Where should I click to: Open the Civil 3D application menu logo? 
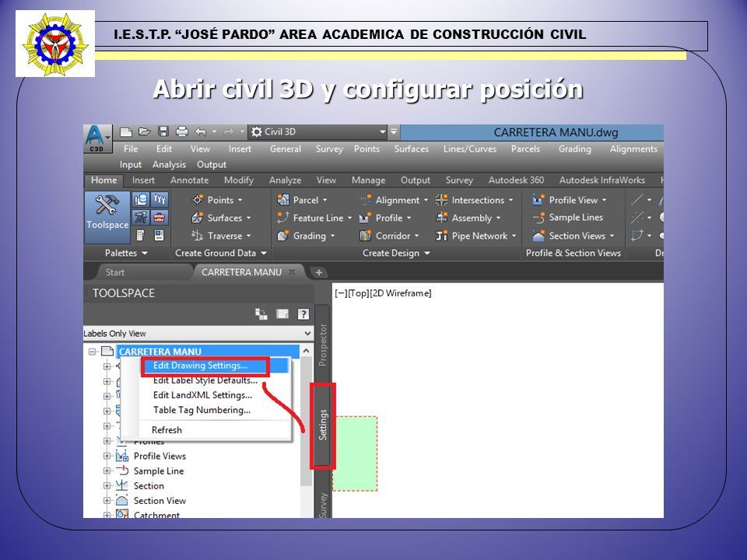(x=96, y=139)
